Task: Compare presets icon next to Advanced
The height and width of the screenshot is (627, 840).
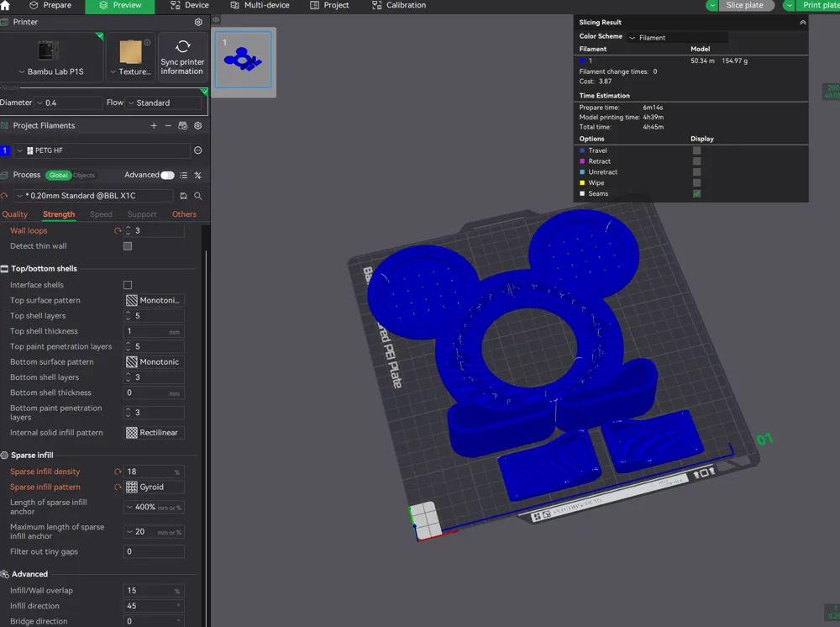Action: [198, 175]
